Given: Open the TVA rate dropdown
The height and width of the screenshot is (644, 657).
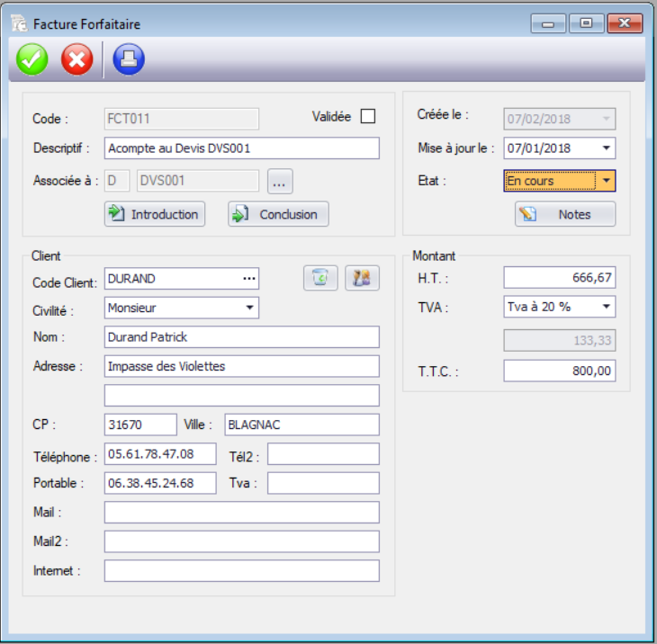Looking at the screenshot, I should click(607, 307).
